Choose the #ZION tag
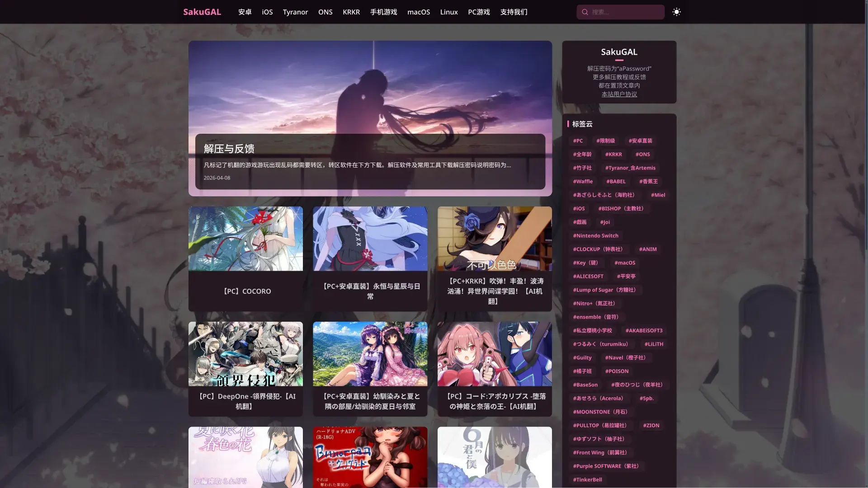 pyautogui.click(x=651, y=426)
